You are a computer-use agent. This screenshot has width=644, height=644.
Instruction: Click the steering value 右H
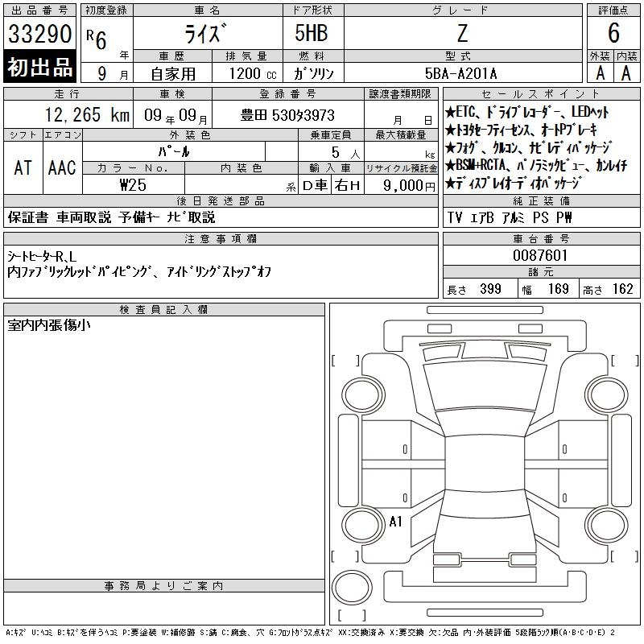click(x=348, y=185)
